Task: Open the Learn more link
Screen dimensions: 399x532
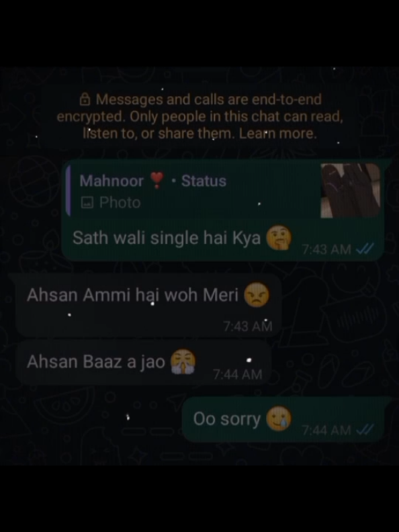Action: click(x=277, y=134)
